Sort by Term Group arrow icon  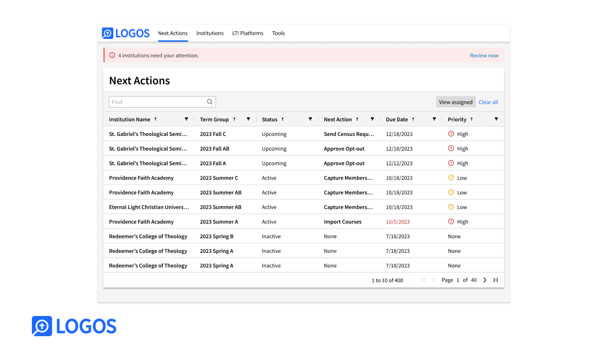(234, 119)
